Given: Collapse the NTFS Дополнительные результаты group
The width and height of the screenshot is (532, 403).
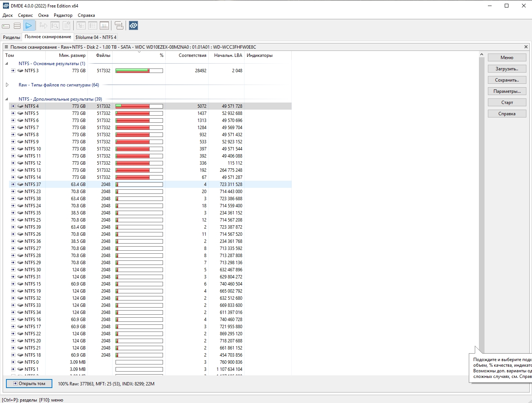Looking at the screenshot, I should tap(7, 99).
